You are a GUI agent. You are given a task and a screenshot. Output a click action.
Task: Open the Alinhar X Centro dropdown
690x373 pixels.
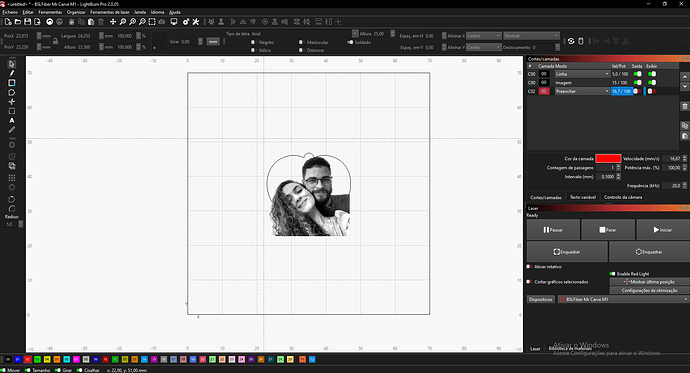[x=483, y=36]
